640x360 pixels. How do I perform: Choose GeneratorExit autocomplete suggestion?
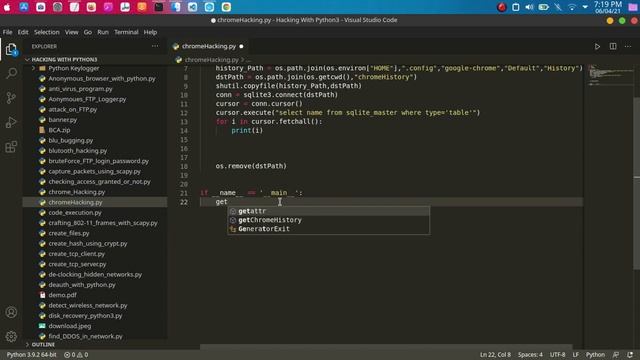pyautogui.click(x=329, y=229)
